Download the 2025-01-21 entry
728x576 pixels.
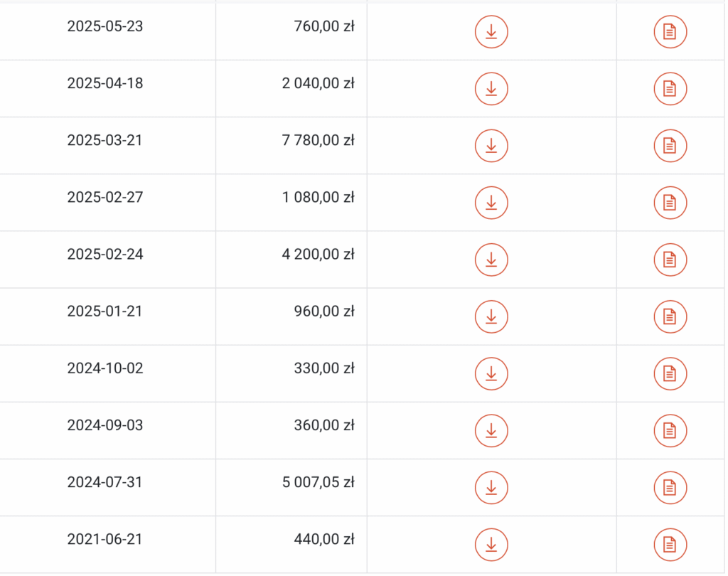pos(491,316)
